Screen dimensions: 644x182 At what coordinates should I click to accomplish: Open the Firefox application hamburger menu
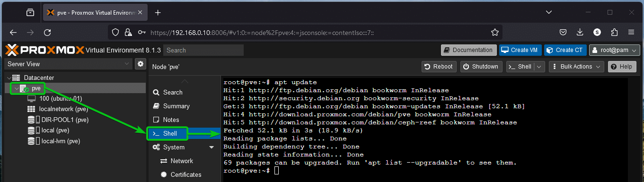coord(631,33)
